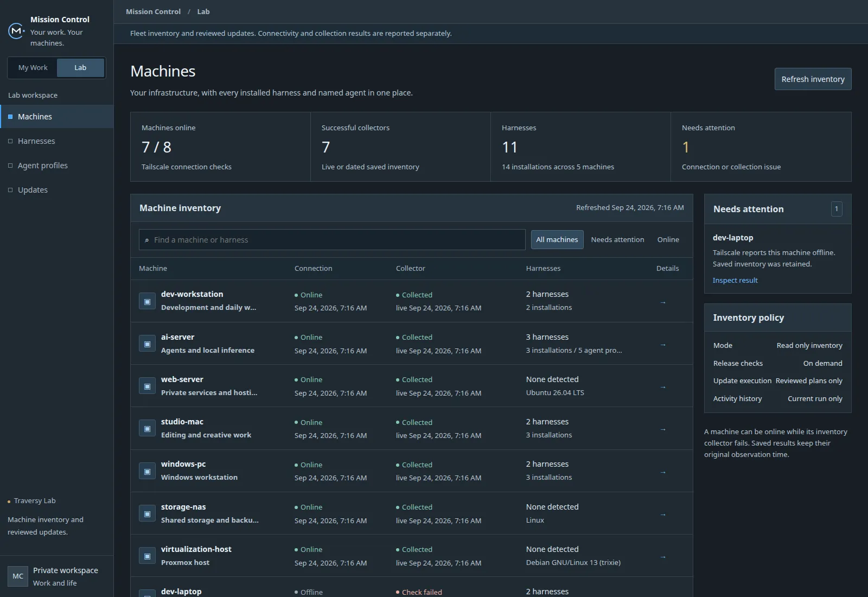The image size is (868, 597).
Task: Open details arrow for ai-server
Action: tap(663, 345)
